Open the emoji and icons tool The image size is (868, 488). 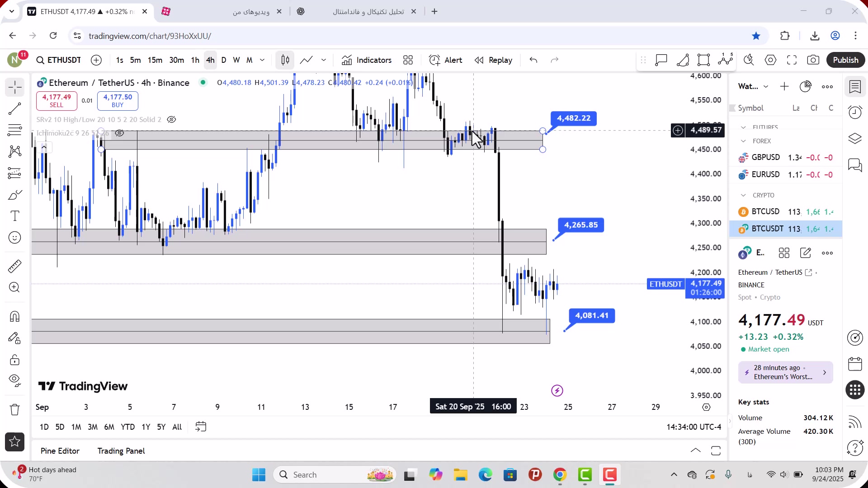pyautogui.click(x=14, y=238)
